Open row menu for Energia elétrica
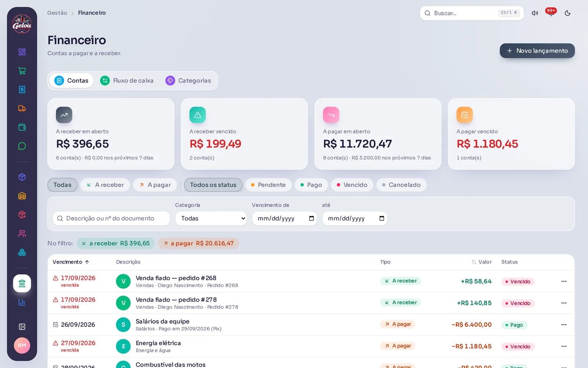The height and width of the screenshot is (368, 588). click(564, 346)
